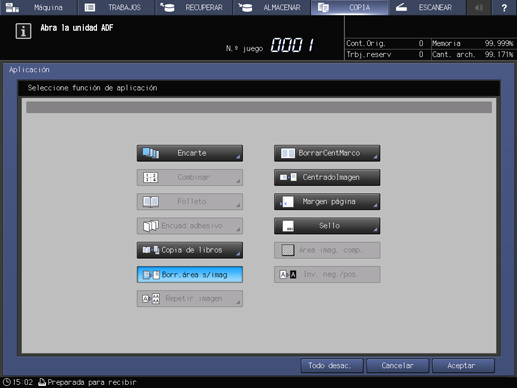Click the speaker sound icon
Screen dimensions: 517x388
(x=479, y=7)
